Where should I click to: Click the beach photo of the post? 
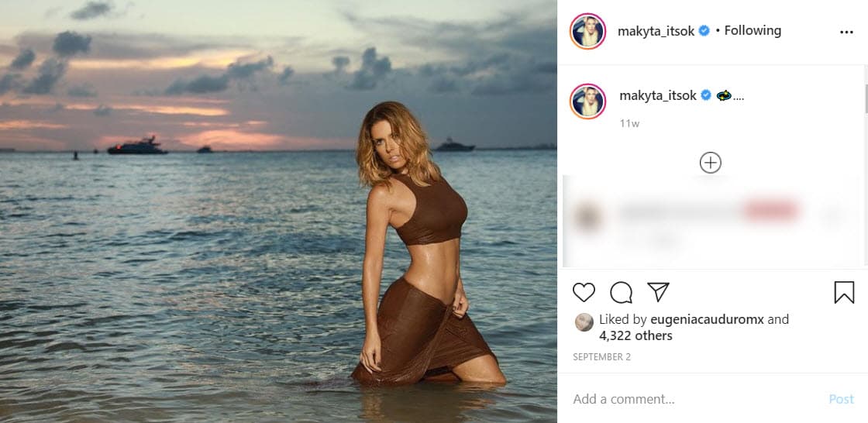(278, 211)
